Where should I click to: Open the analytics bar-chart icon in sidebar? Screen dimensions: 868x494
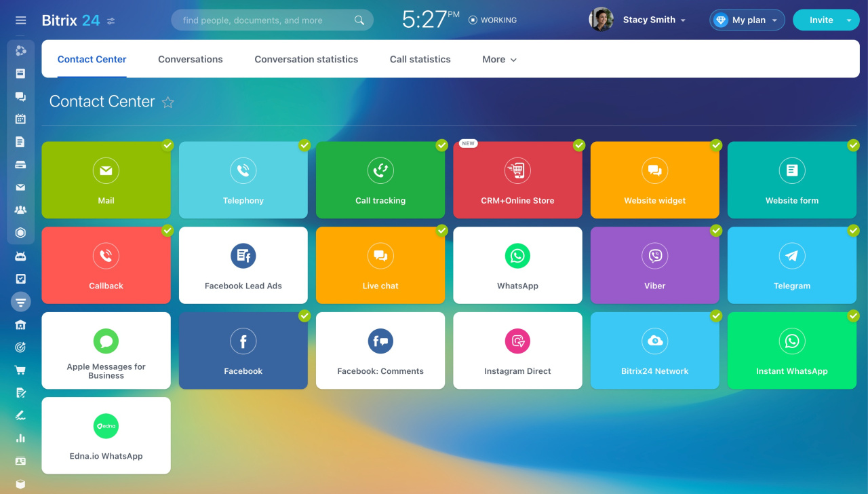click(20, 438)
